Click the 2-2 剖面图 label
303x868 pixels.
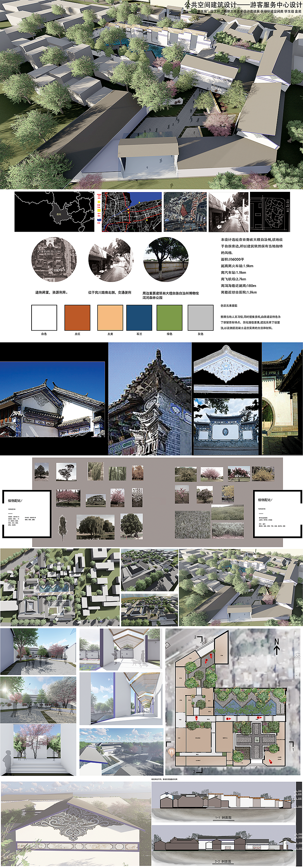(223, 862)
